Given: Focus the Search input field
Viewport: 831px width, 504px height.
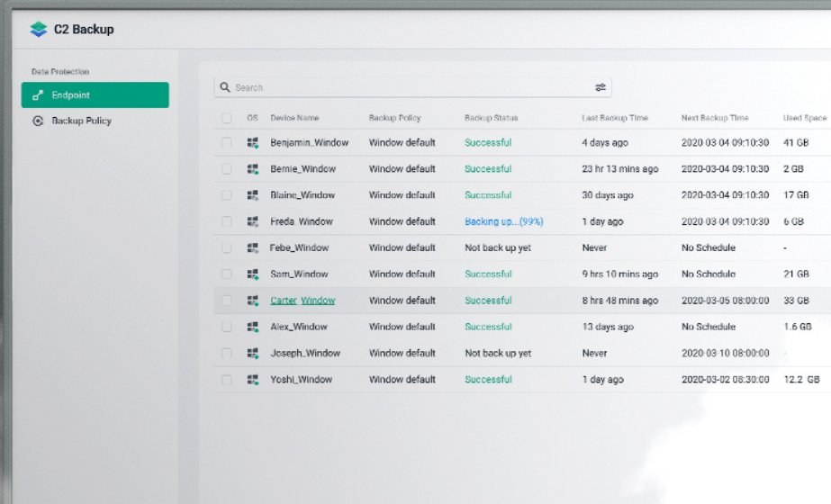Looking at the screenshot, I should tap(405, 87).
